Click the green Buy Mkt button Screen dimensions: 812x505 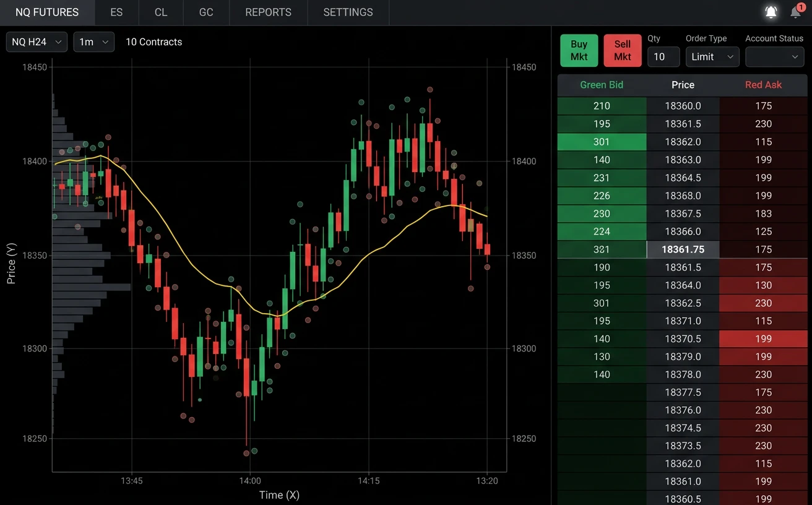coord(579,51)
